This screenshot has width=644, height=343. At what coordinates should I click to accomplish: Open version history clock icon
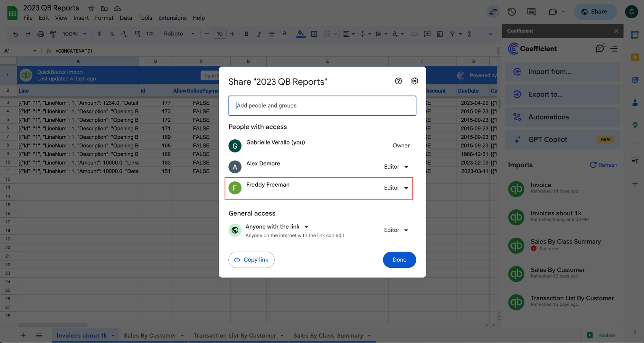coord(512,12)
